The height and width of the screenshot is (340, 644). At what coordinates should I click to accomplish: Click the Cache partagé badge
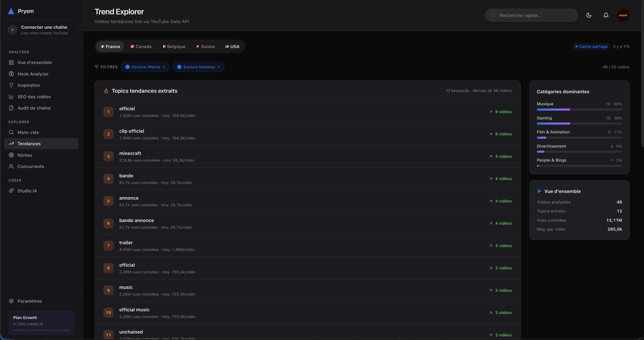pyautogui.click(x=592, y=47)
